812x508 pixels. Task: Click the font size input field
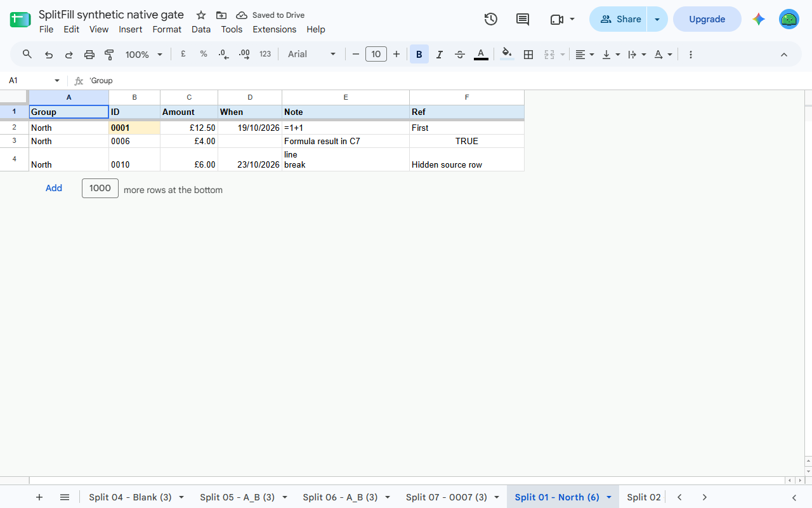pyautogui.click(x=376, y=55)
